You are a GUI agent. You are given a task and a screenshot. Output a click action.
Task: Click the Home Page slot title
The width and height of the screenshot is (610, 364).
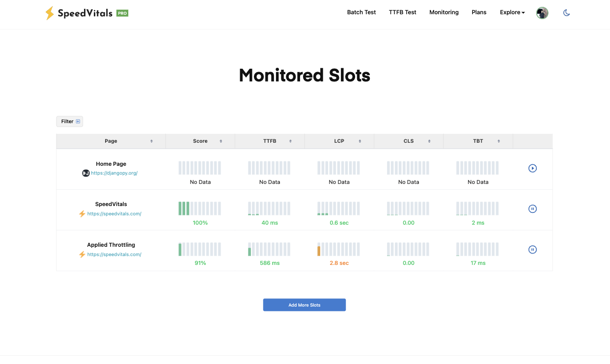111,164
